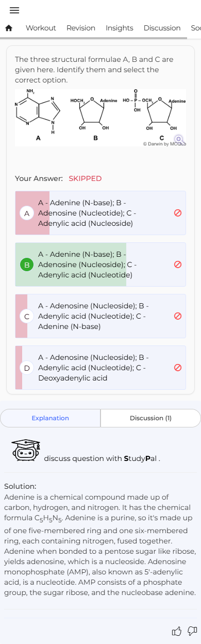Switch to the Workout tab
The height and width of the screenshot is (644, 201).
pyautogui.click(x=41, y=28)
